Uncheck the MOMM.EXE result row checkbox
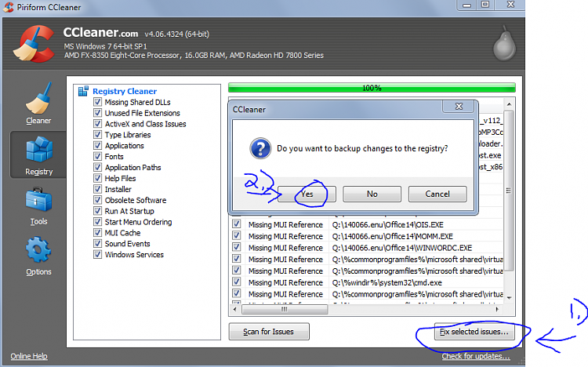Image resolution: width=588 pixels, height=367 pixels. [236, 236]
